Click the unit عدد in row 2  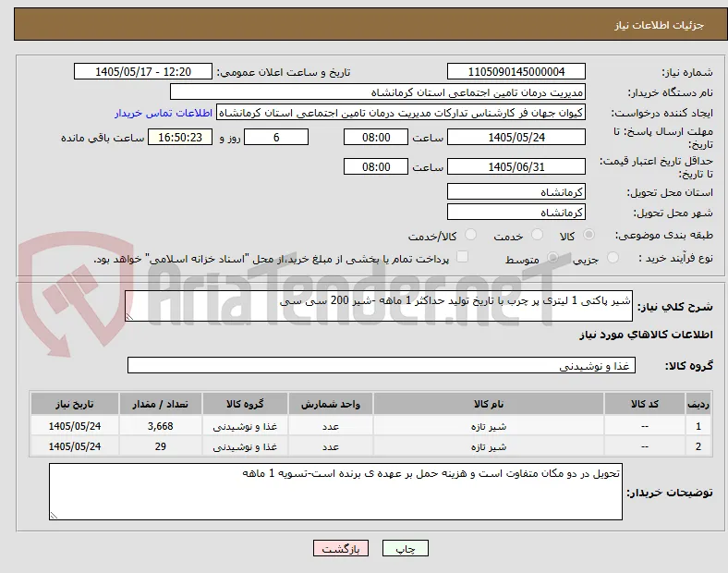[x=331, y=446]
